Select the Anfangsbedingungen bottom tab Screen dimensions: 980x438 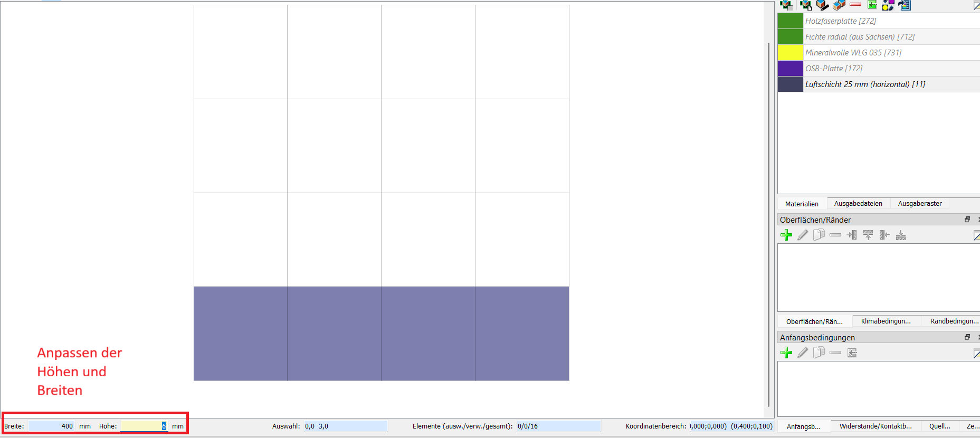pos(804,426)
